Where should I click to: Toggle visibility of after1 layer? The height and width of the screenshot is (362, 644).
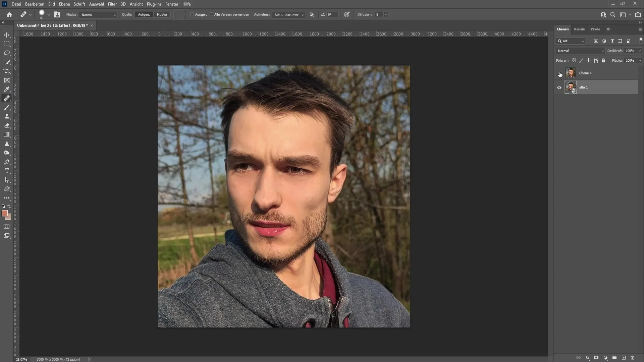[x=559, y=87]
